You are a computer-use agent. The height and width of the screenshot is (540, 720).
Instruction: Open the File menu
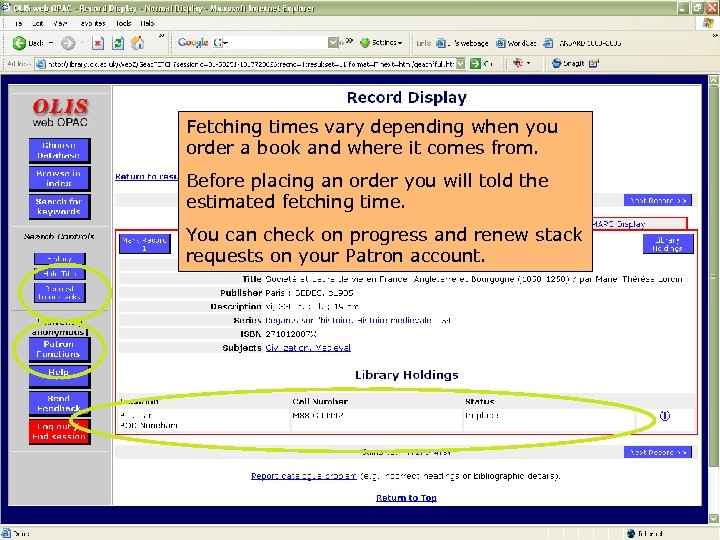pyautogui.click(x=19, y=23)
